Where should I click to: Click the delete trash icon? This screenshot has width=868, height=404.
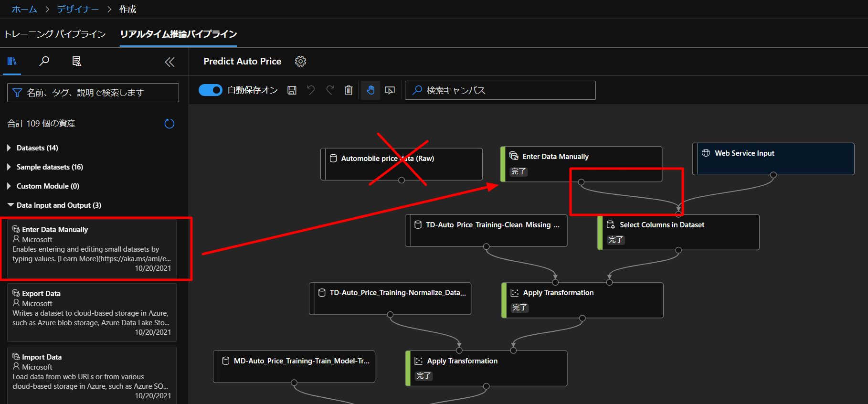tap(349, 90)
